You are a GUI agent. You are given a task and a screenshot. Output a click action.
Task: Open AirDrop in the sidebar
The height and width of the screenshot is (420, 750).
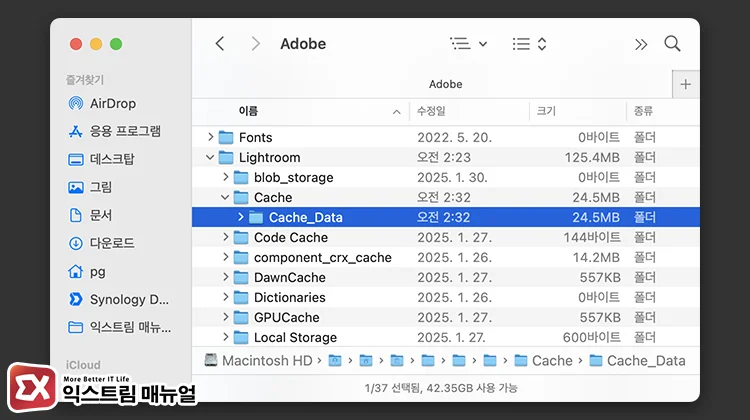tap(102, 103)
